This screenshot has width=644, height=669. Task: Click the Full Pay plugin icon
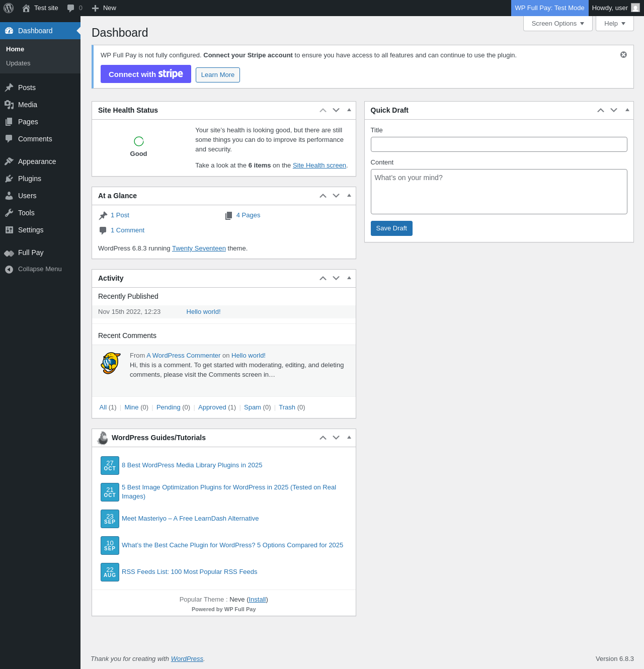9,253
